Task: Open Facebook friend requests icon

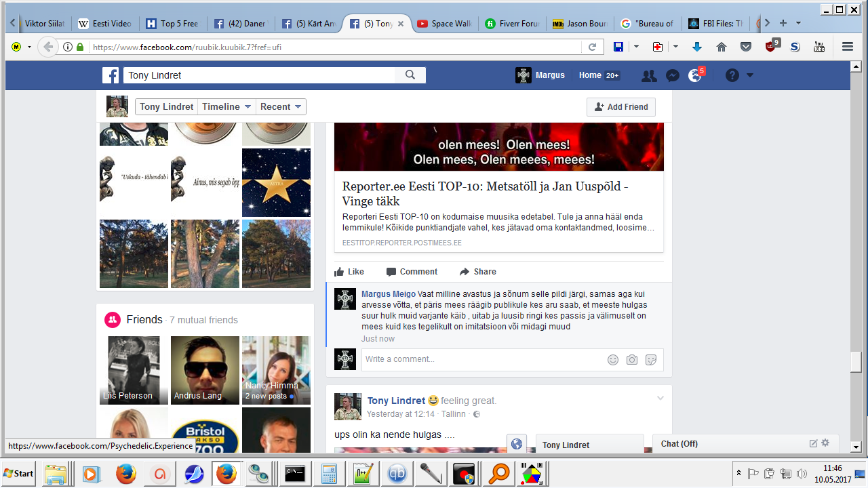Action: coord(649,75)
